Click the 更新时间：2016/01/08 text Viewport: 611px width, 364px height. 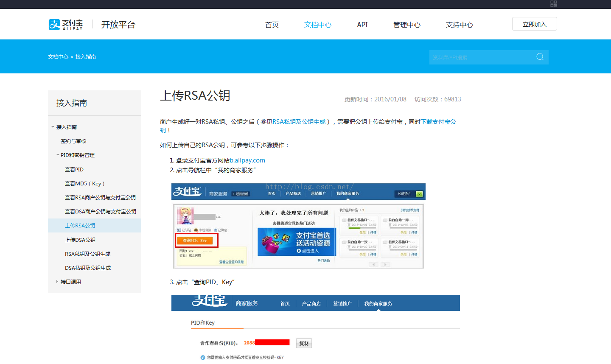[376, 99]
